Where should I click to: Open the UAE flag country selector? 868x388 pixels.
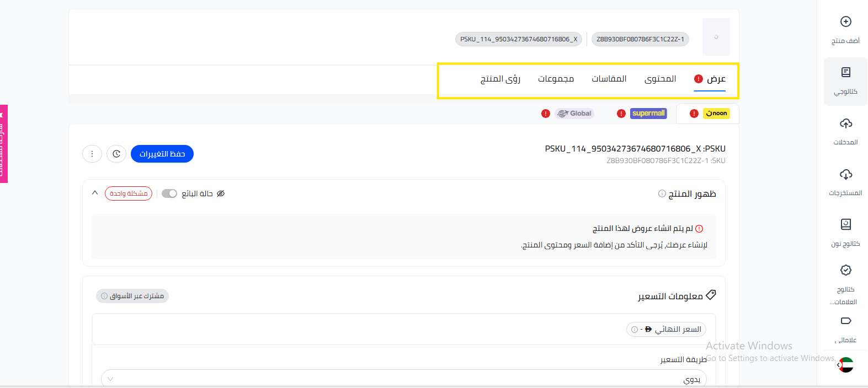(x=845, y=365)
